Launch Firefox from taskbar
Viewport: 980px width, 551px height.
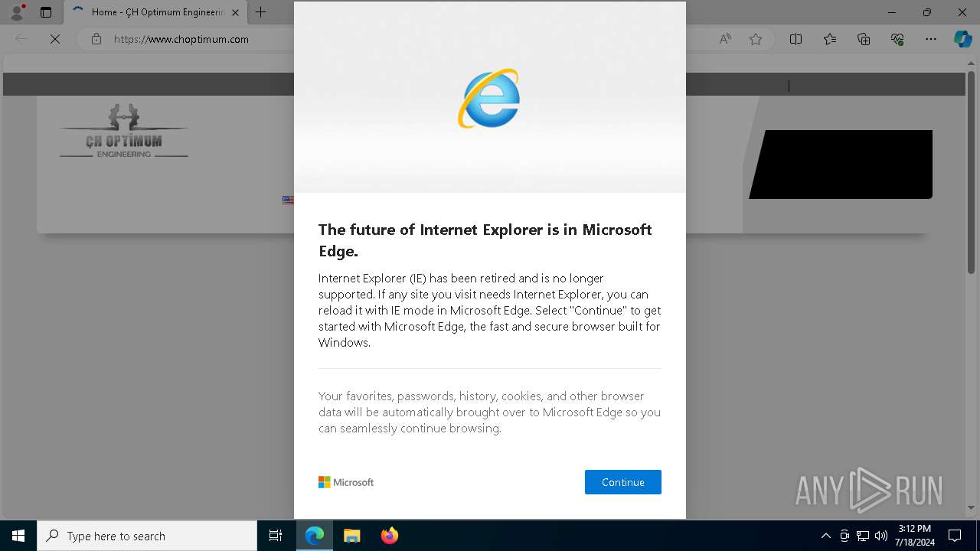389,536
